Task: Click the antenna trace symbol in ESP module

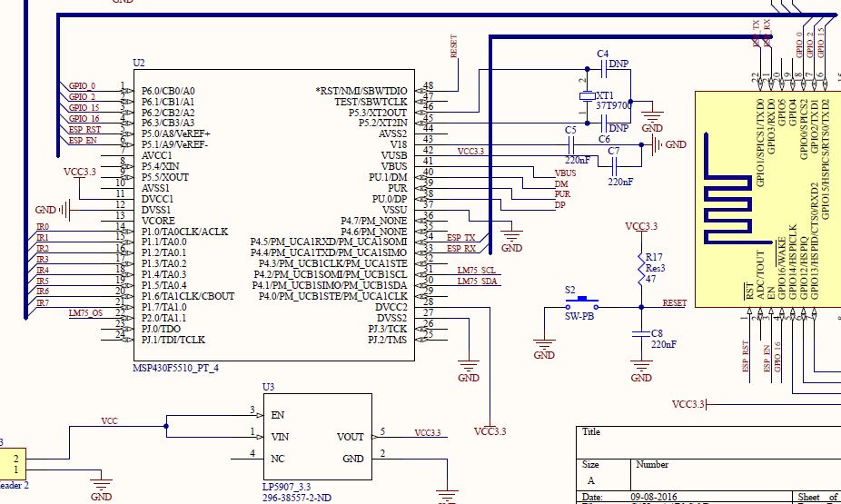Action: [x=738, y=189]
